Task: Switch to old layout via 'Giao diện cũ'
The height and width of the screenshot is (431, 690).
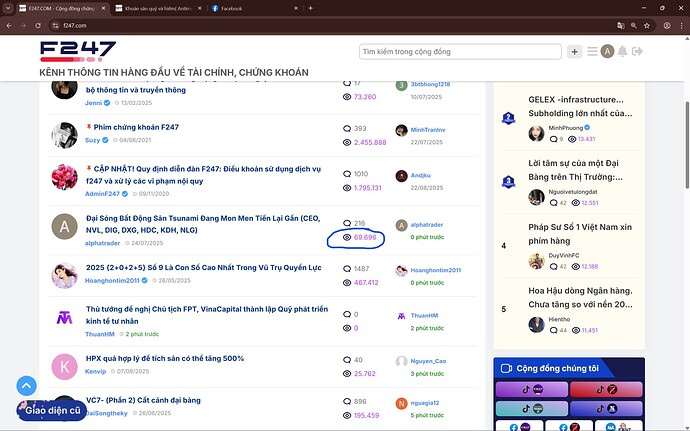Action: click(x=52, y=410)
